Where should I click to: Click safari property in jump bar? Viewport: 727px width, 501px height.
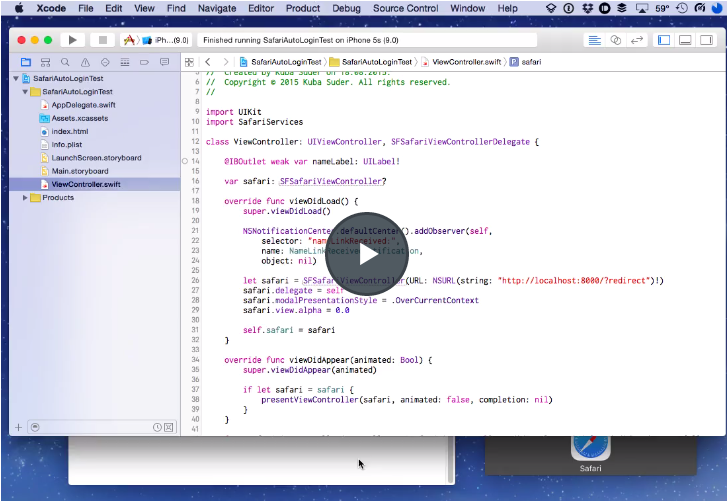525,62
